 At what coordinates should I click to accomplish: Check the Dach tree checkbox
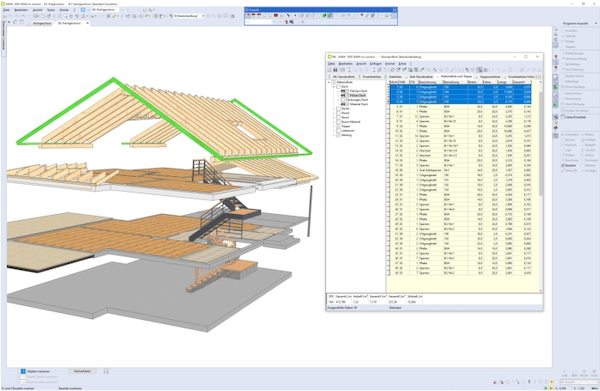tap(338, 87)
